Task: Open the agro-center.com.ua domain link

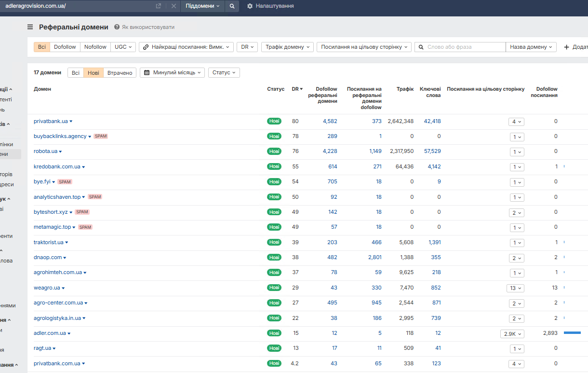Action: coord(58,303)
